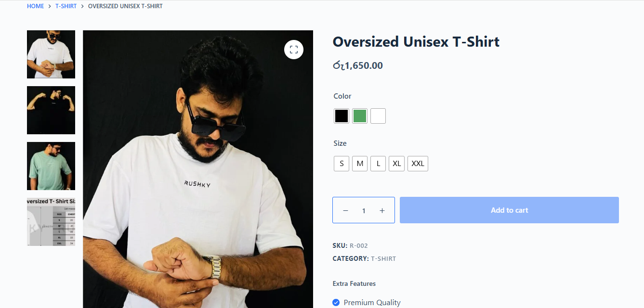644x308 pixels.
Task: Open T-SHIRT breadcrumb link
Action: (66, 6)
